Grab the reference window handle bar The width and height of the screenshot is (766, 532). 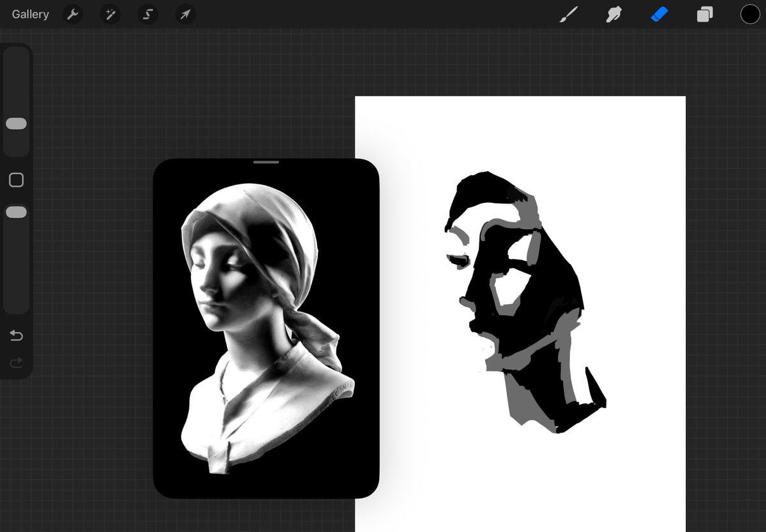coord(266,162)
